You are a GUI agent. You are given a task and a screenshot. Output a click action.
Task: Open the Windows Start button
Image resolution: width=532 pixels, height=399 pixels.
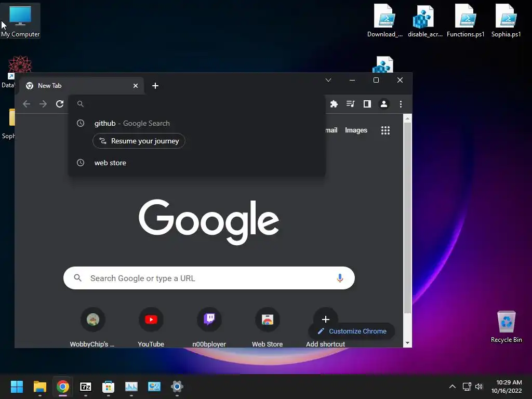click(17, 387)
